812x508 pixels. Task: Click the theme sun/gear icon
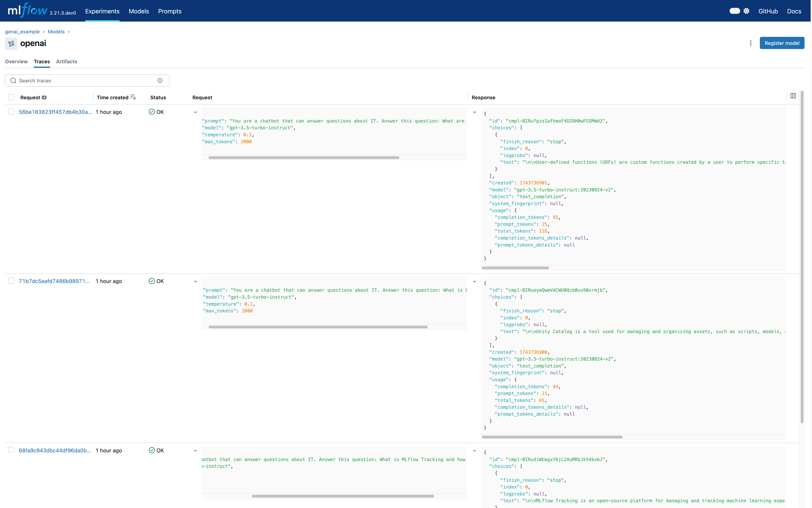746,11
